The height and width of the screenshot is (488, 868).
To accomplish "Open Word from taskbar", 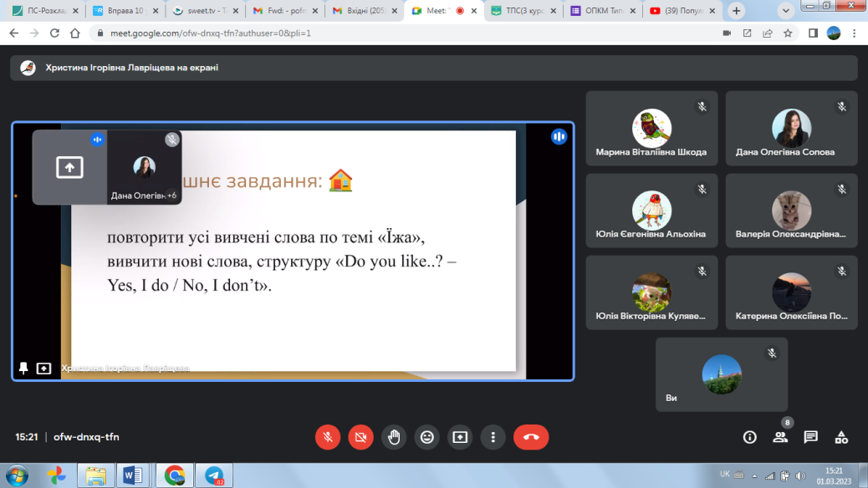I will pyautogui.click(x=133, y=475).
